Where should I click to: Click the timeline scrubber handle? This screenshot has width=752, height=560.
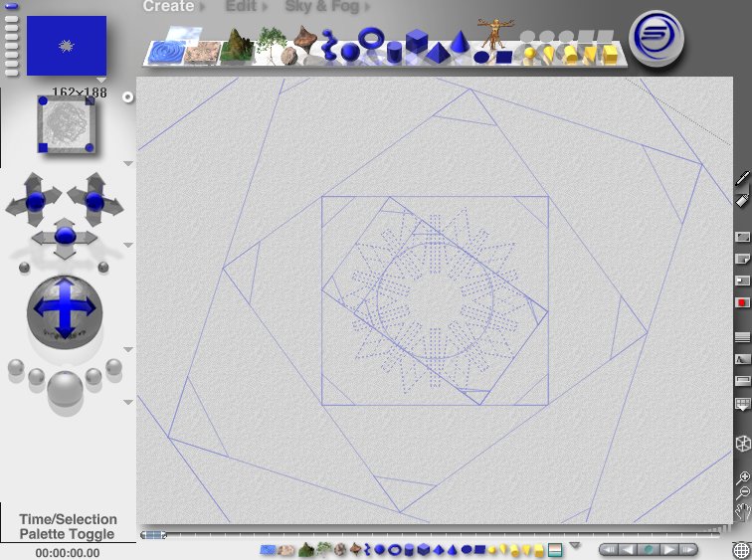pyautogui.click(x=153, y=534)
